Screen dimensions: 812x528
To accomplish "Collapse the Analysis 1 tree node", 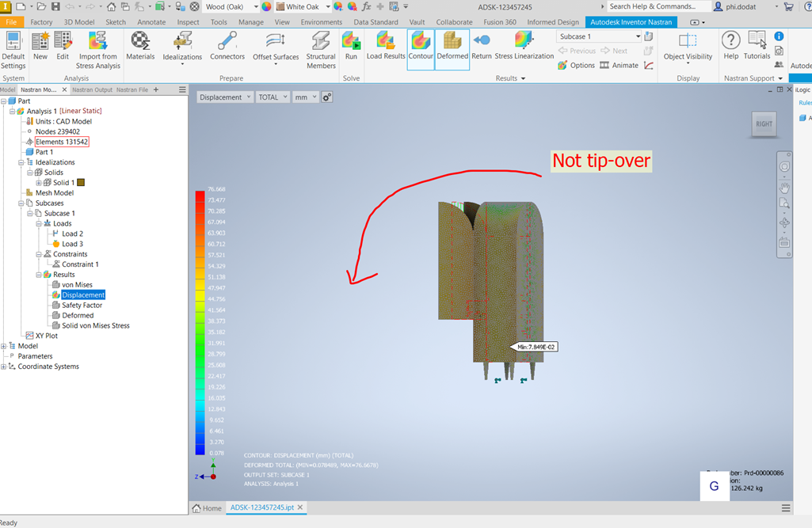I will pos(13,111).
